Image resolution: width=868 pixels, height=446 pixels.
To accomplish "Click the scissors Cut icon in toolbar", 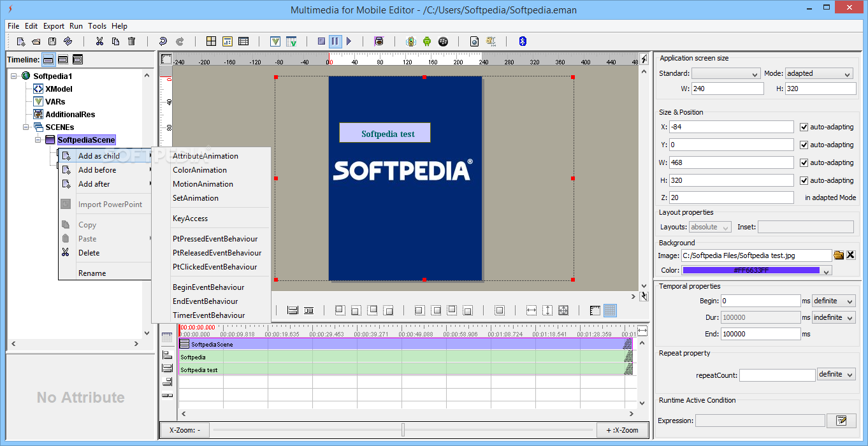I will coord(99,41).
